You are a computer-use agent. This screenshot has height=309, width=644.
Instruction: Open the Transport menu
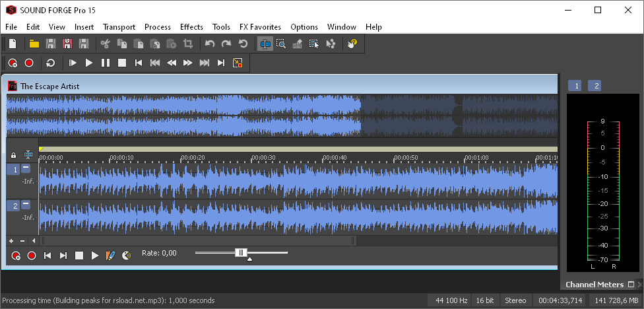119,27
